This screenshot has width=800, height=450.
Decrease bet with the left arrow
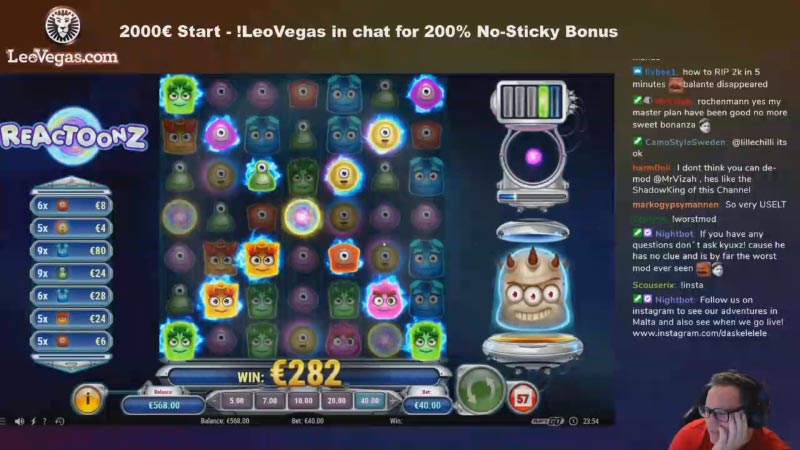214,402
